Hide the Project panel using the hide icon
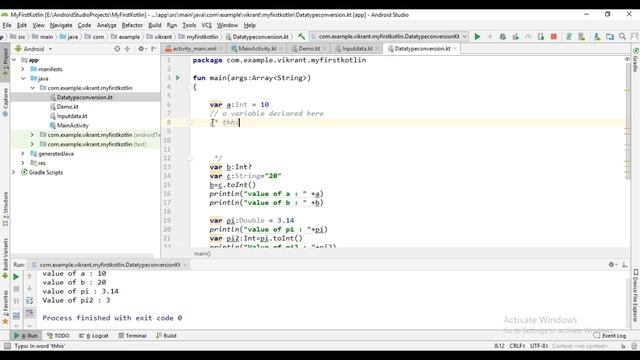This screenshot has width=640, height=360. pos(153,49)
